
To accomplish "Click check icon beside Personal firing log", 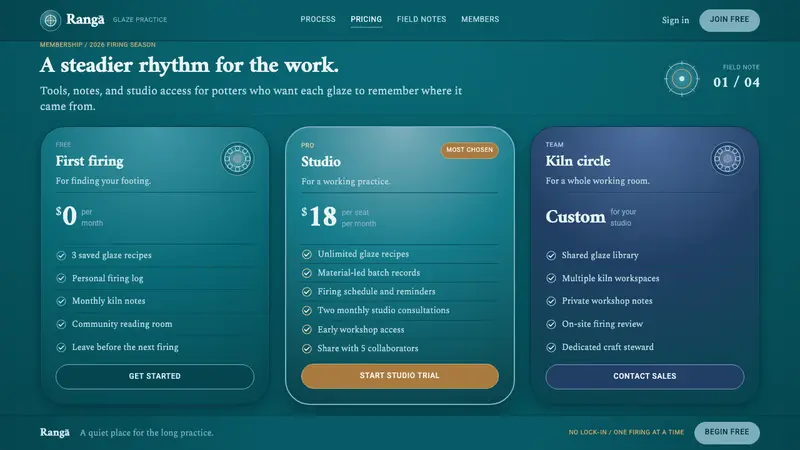I will (61, 278).
